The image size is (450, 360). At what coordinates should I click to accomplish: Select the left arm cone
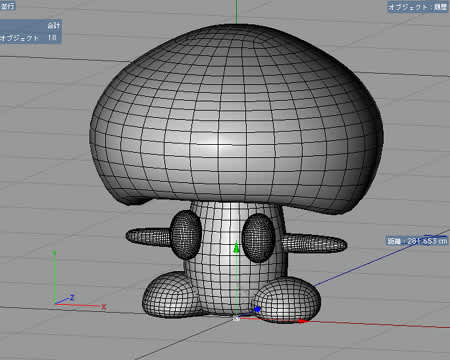[148, 237]
